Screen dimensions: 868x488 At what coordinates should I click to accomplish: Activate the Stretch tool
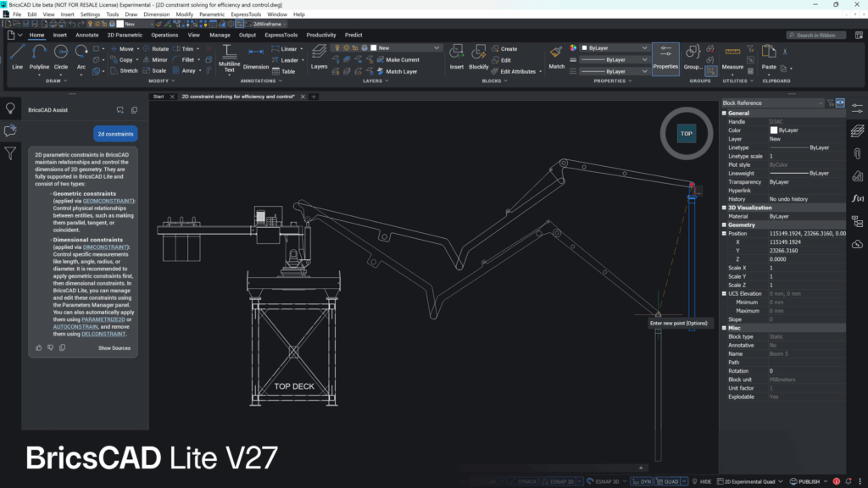[x=124, y=71]
